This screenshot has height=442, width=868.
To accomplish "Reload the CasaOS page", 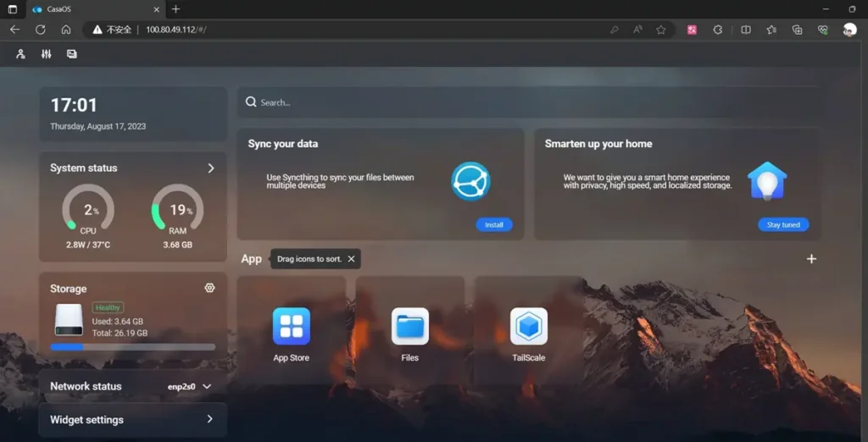I will pos(41,30).
